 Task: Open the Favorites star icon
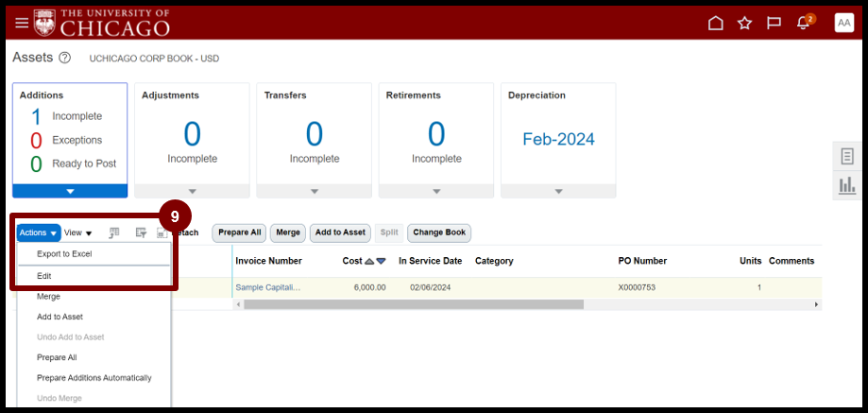click(744, 23)
